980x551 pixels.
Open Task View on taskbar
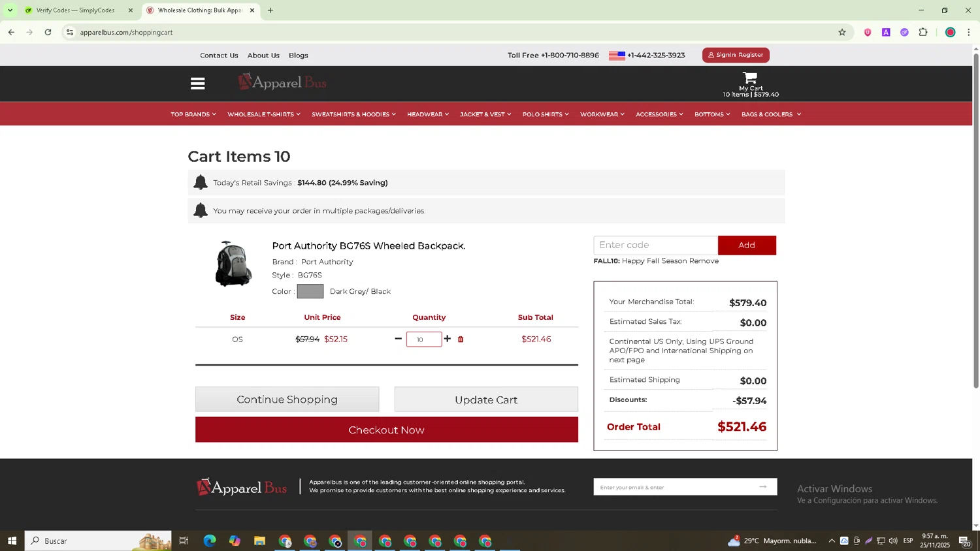pyautogui.click(x=184, y=541)
